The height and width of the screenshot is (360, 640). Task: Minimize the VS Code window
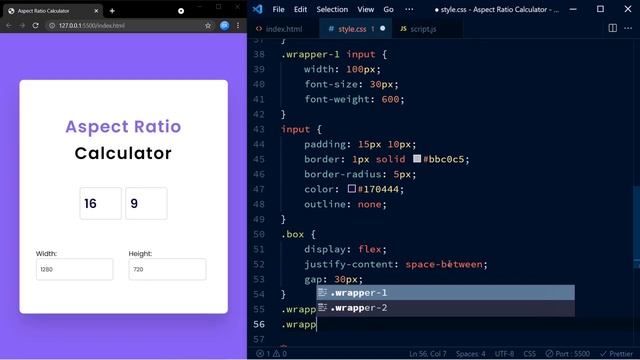pyautogui.click(x=573, y=9)
